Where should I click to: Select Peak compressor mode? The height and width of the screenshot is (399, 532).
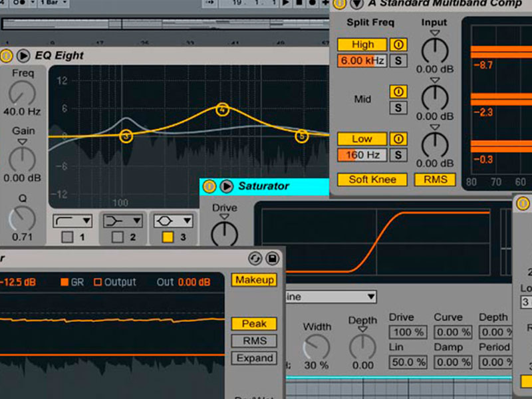254,324
